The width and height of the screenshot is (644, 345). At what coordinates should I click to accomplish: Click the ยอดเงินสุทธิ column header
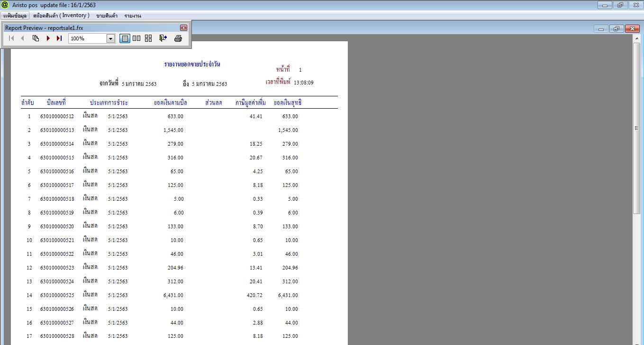point(288,103)
